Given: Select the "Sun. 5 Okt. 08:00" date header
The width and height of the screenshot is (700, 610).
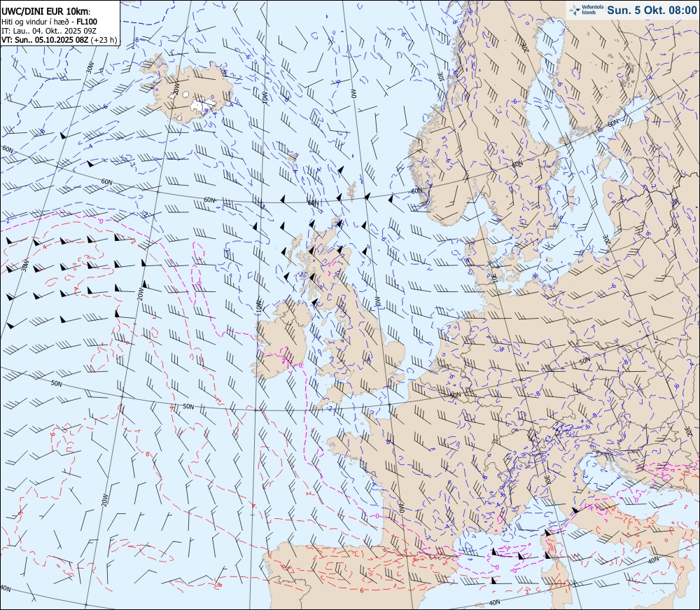Looking at the screenshot, I should coord(652,10).
